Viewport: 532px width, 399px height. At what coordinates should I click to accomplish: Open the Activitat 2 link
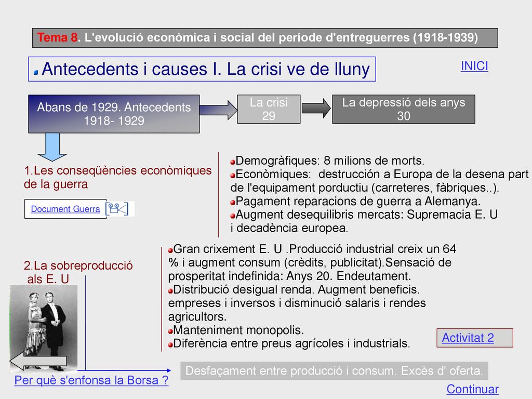468,338
